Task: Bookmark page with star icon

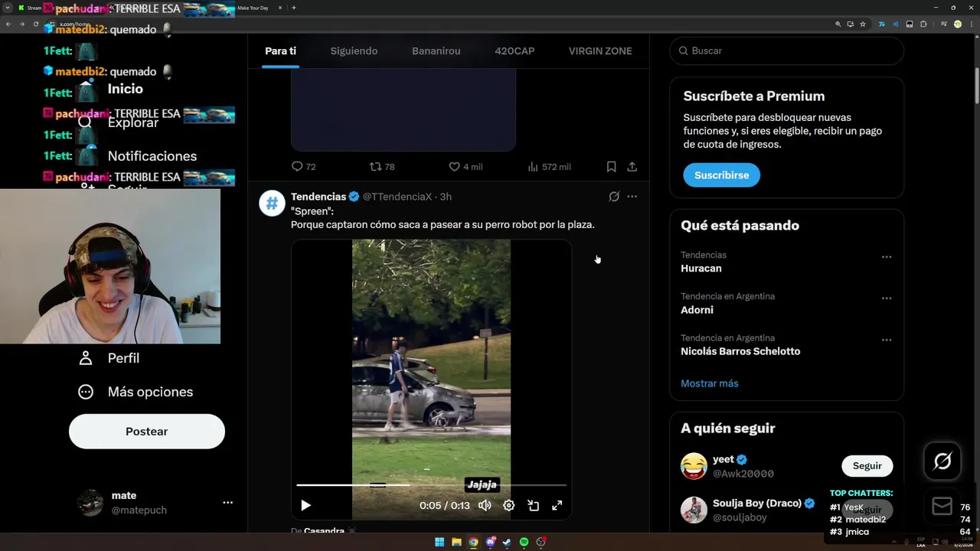Action: click(x=863, y=24)
